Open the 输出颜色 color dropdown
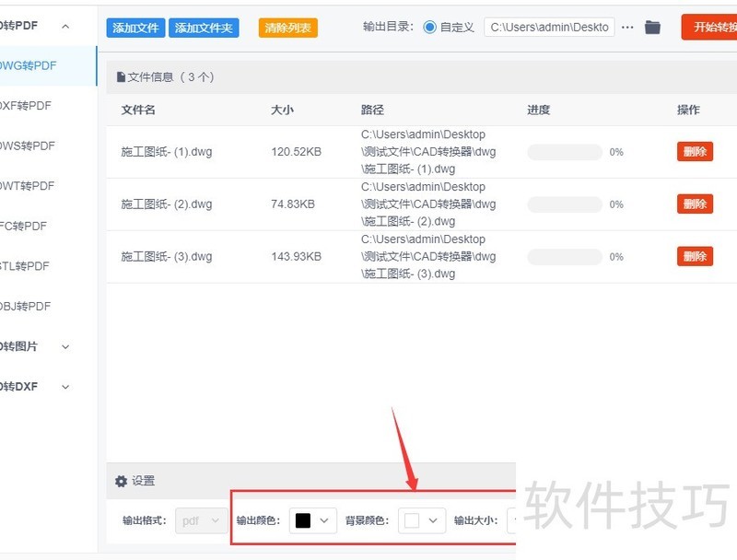737x560 pixels. pos(323,520)
